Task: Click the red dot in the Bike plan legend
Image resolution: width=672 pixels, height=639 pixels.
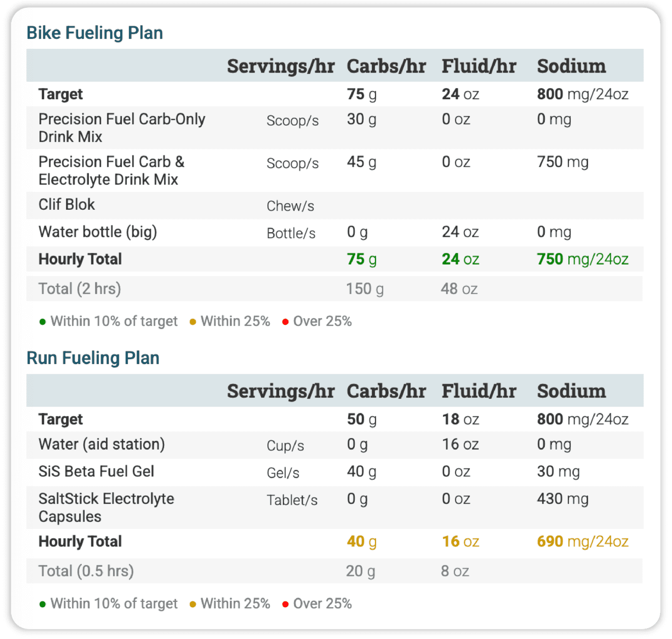Action: (x=285, y=322)
